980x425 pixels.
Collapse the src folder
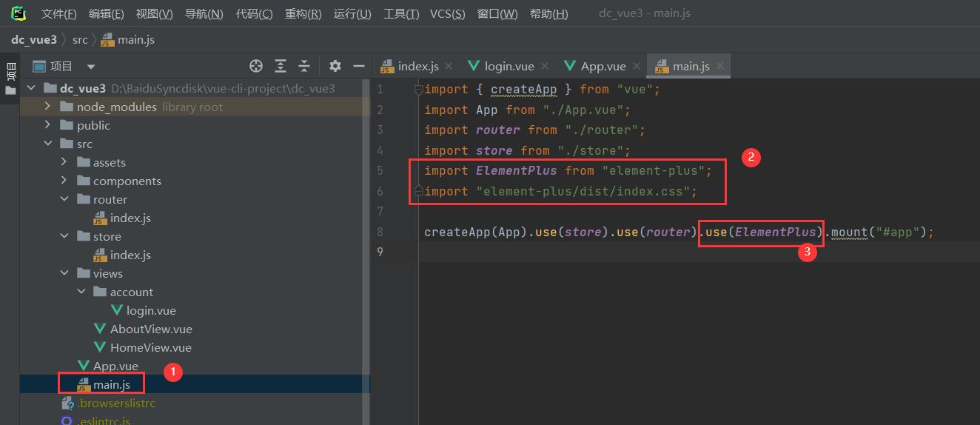tap(47, 144)
